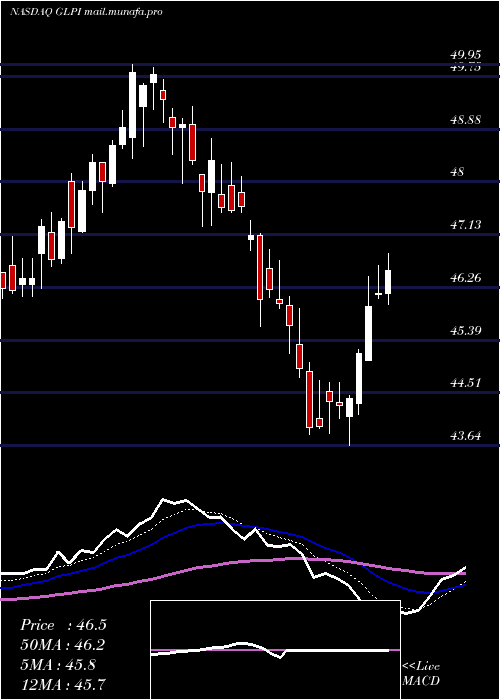This screenshot has width=500, height=700.
Task: Click the Price : 46.5 readout
Action: pyautogui.click(x=63, y=625)
